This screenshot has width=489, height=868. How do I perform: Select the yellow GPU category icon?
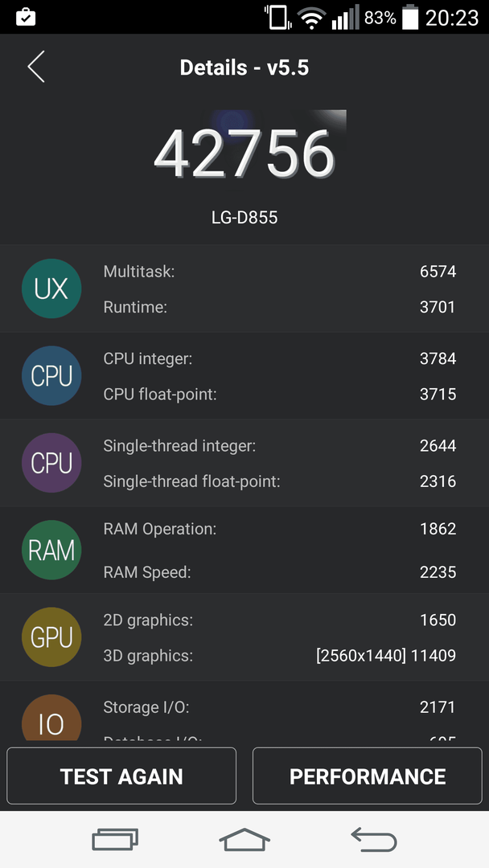coord(51,637)
